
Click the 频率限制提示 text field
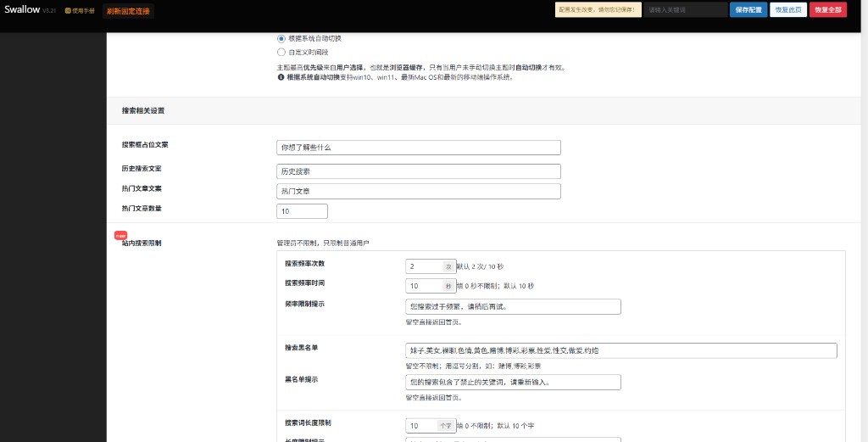[512, 307]
